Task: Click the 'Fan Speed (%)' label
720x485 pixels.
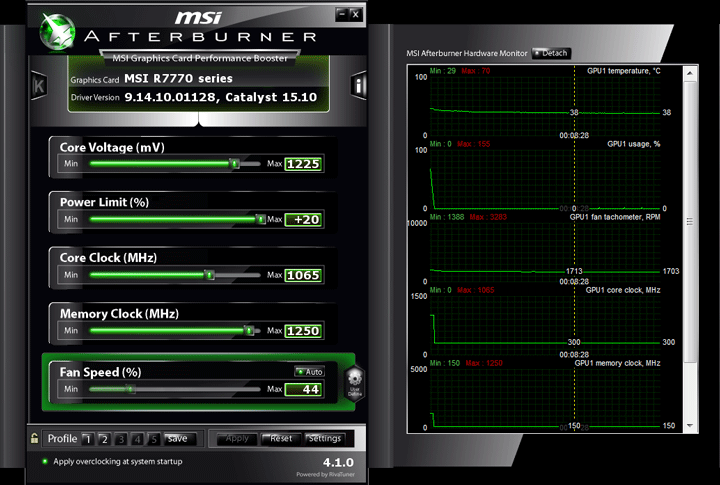Action: (101, 372)
